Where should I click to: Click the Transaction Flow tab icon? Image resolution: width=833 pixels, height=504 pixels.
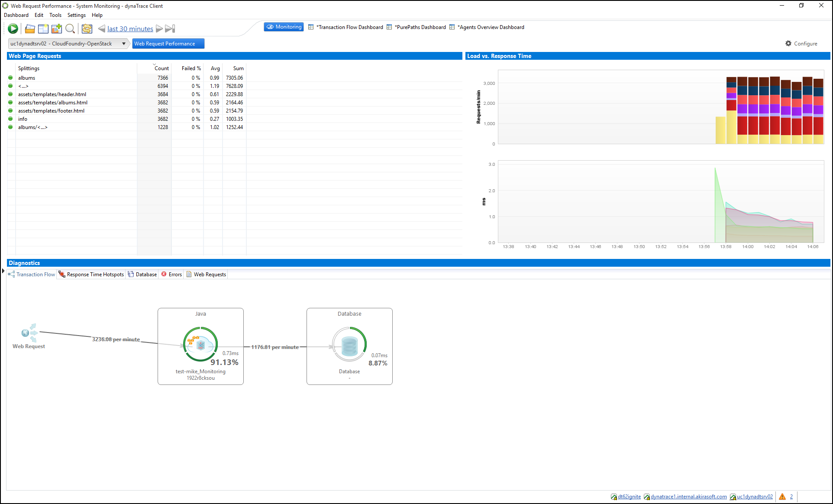click(11, 274)
